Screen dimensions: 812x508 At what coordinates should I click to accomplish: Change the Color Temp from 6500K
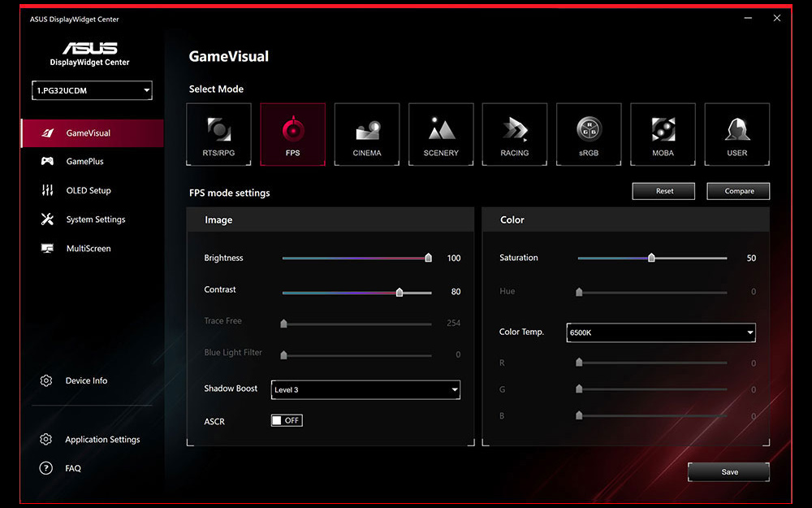coord(660,332)
